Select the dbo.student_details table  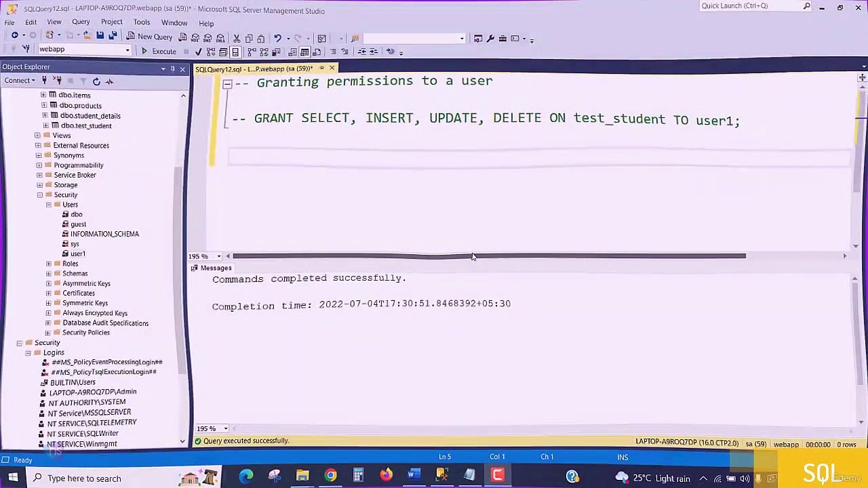(90, 116)
